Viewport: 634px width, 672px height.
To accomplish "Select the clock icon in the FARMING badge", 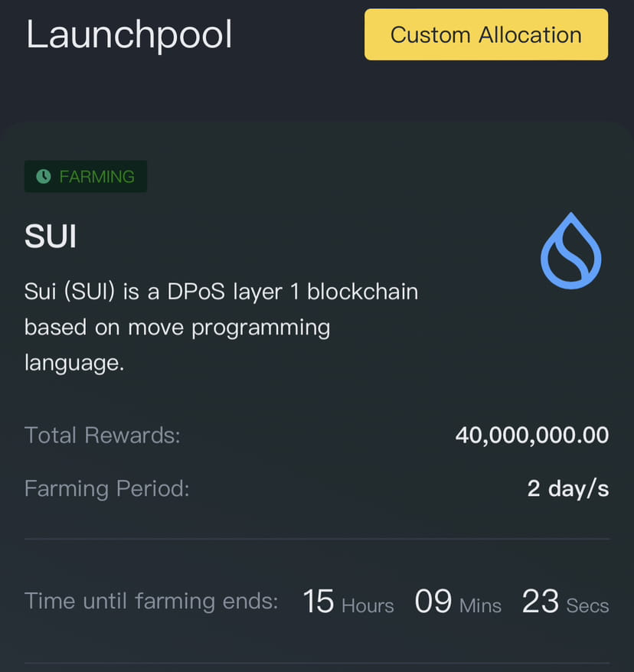I will 43,177.
